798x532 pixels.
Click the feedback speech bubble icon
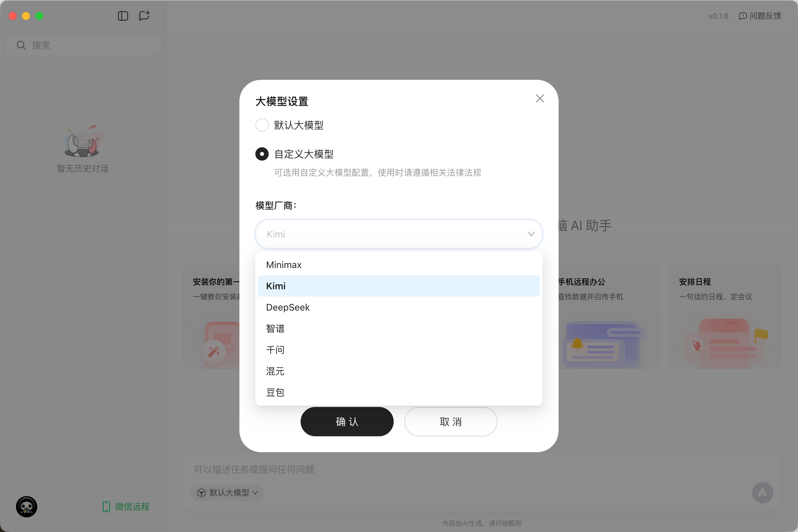(x=743, y=16)
